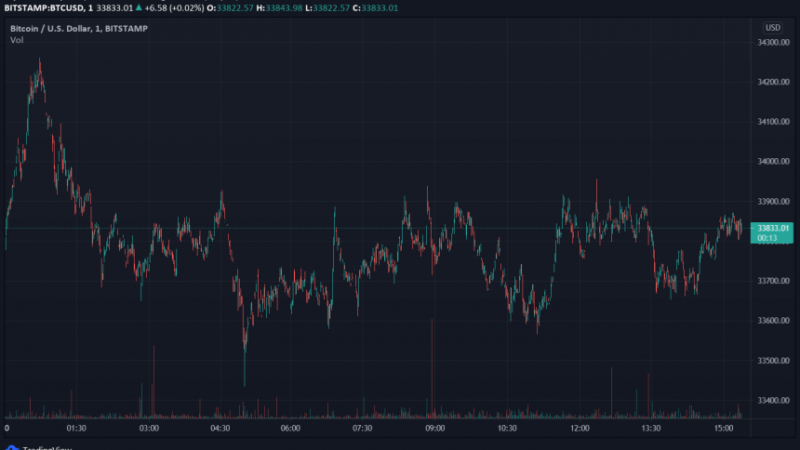
Task: Select the Bitcoin / U.S. Dollar chart title
Action: (79, 29)
